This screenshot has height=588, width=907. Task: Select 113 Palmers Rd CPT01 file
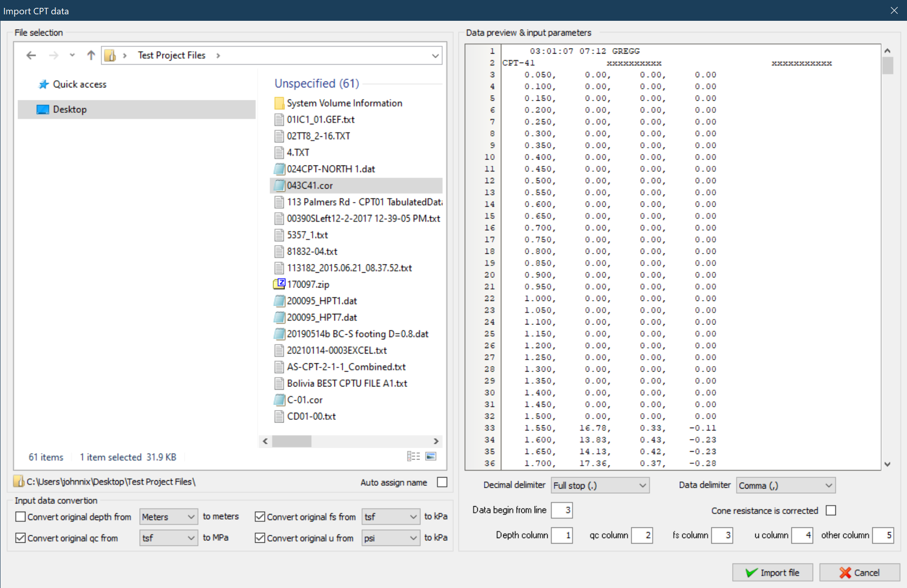pos(364,202)
